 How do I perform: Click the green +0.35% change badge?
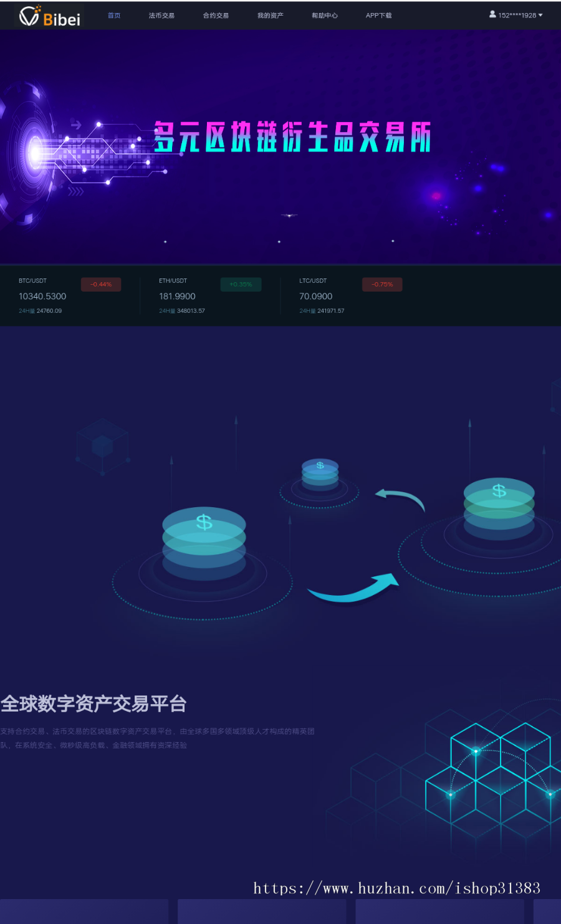[x=241, y=284]
